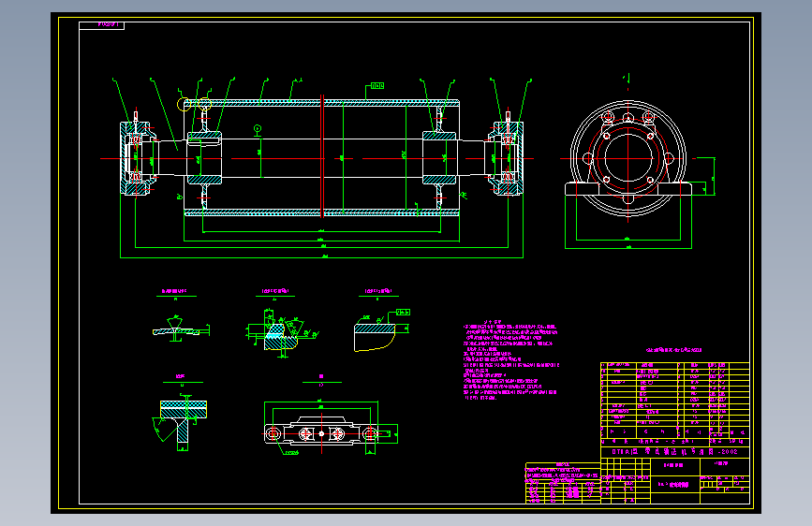Select the tolerance frame above the roller shell
The image size is (812, 526).
(377, 86)
